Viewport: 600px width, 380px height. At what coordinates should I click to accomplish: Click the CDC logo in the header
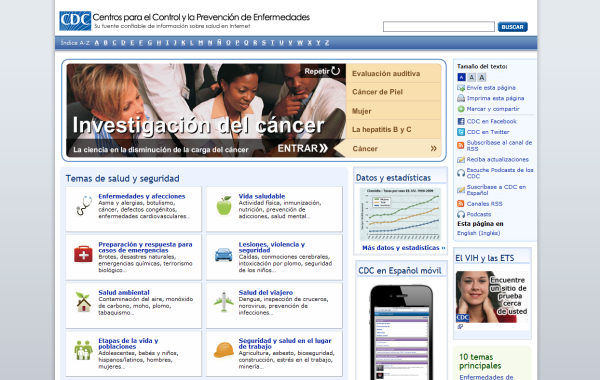click(75, 21)
